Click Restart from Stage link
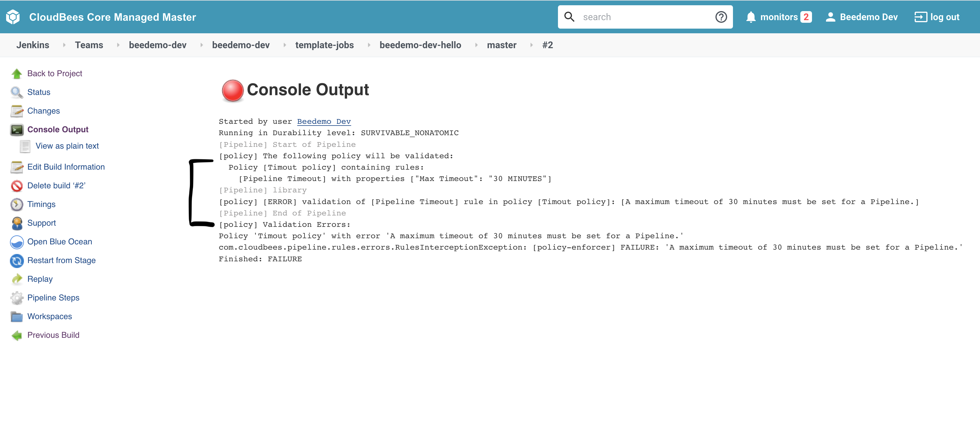 pos(62,260)
